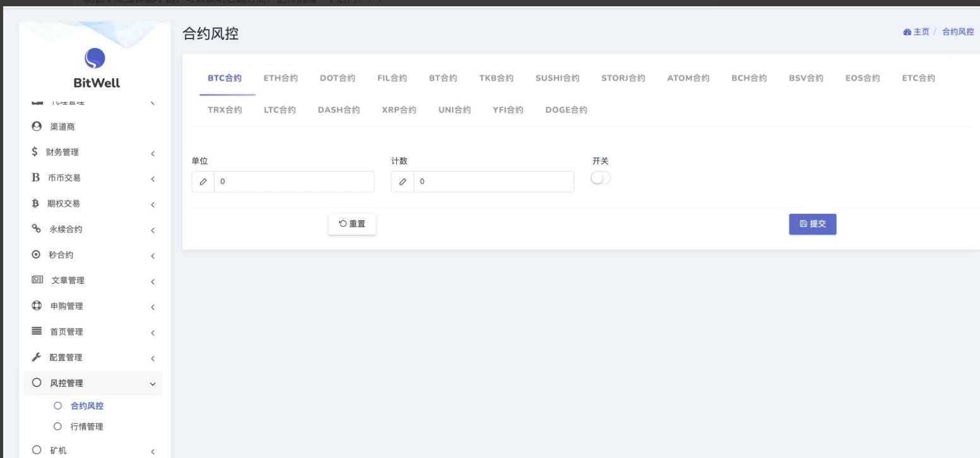Click the 文章管理 newspaper icon
Viewport: 980px width, 458px height.
[37, 280]
